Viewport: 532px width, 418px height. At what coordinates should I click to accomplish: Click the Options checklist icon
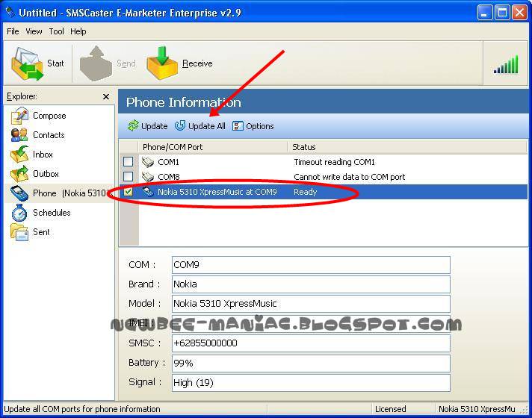coord(238,126)
